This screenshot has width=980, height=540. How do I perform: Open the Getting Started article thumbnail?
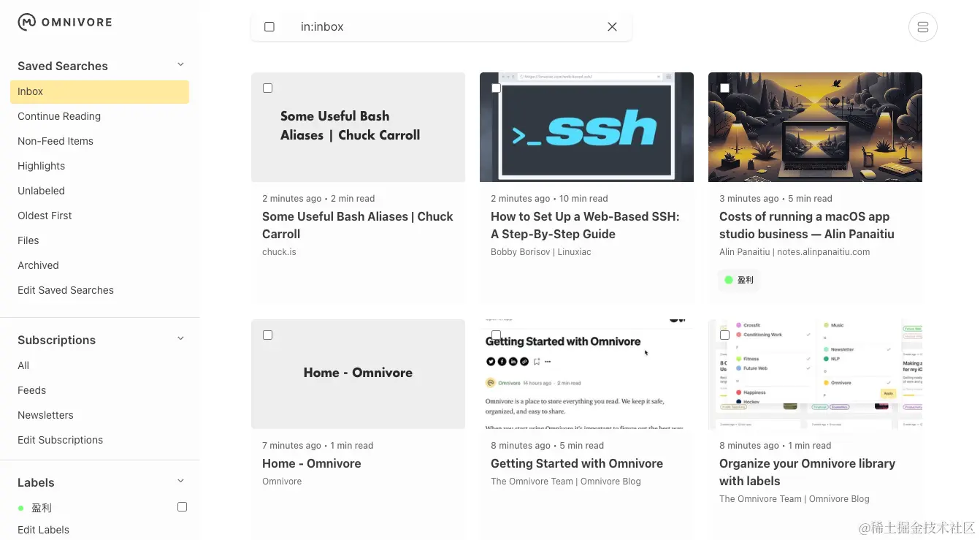pyautogui.click(x=586, y=373)
